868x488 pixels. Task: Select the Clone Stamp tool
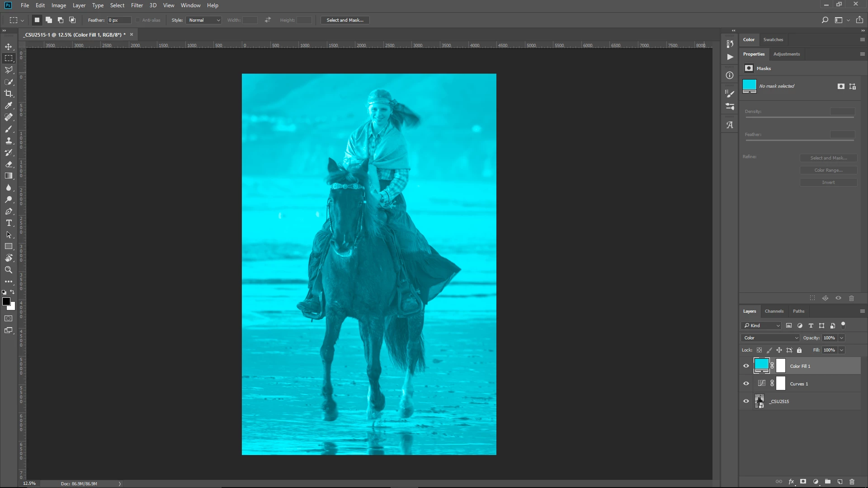(x=9, y=141)
